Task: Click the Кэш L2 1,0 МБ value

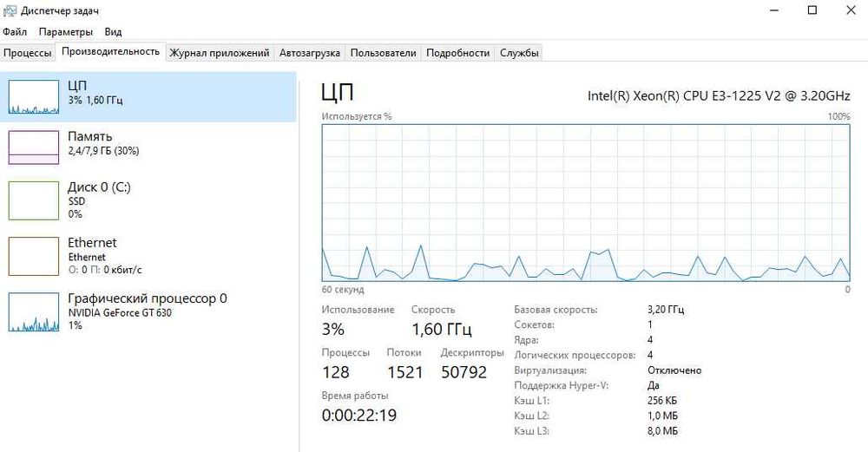Action: [x=662, y=416]
